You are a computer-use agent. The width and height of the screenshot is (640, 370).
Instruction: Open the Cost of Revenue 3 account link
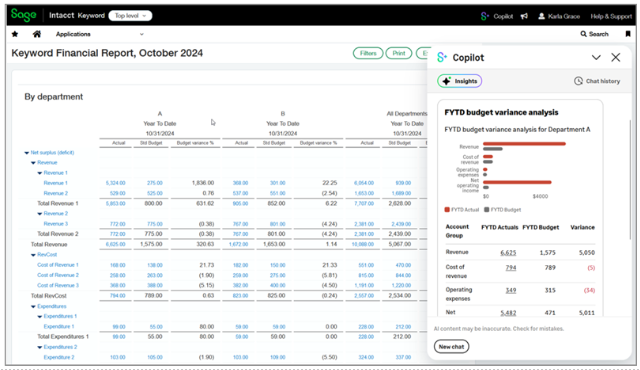point(58,285)
